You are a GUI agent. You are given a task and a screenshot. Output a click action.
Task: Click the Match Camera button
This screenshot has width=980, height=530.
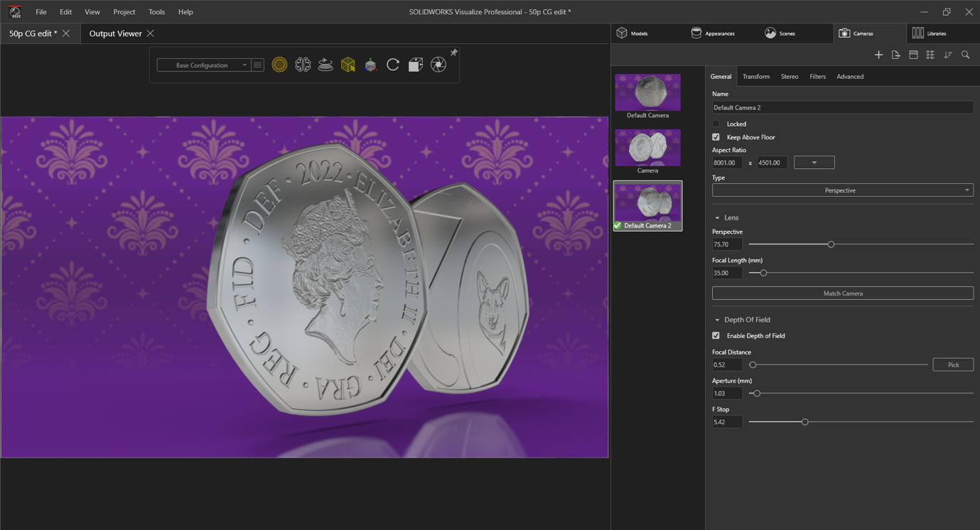click(842, 293)
